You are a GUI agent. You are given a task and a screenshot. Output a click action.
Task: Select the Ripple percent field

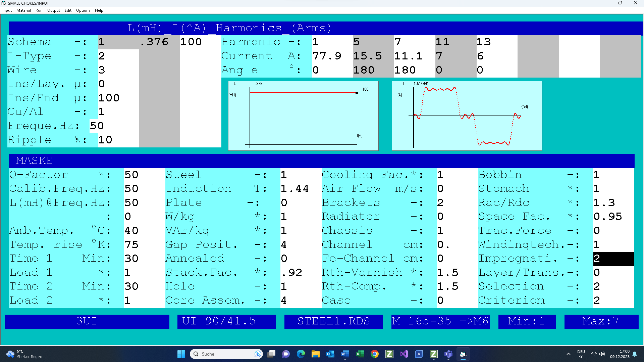click(x=118, y=140)
